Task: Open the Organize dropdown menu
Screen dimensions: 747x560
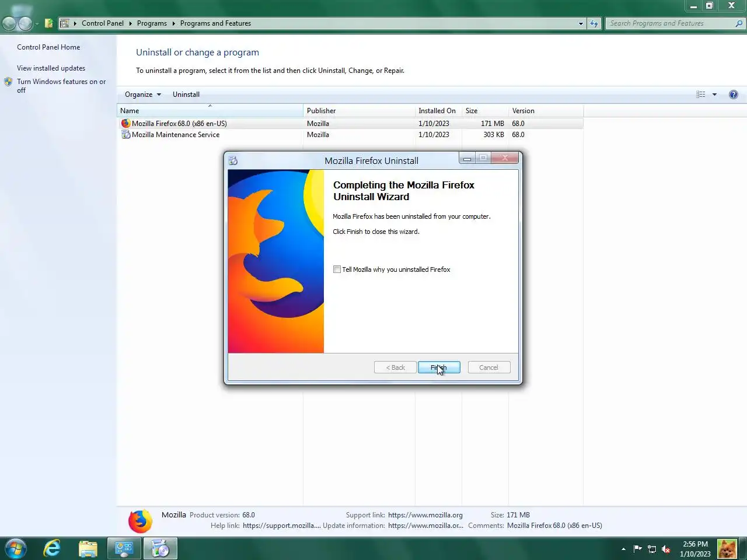Action: point(143,94)
